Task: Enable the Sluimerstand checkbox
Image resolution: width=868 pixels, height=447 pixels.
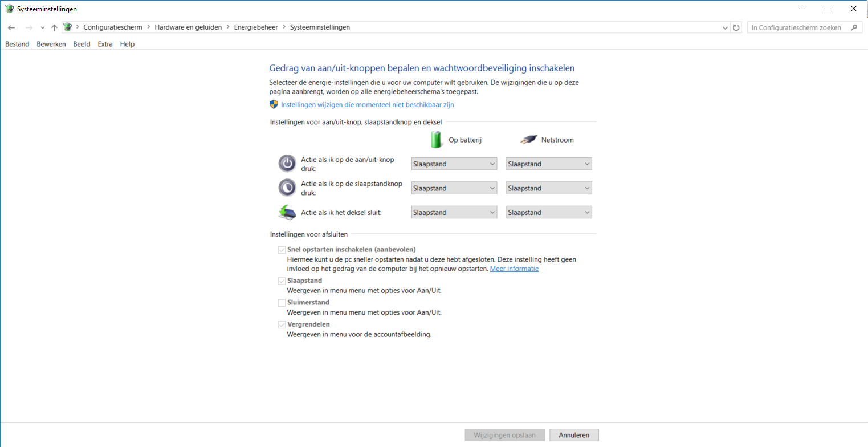Action: [282, 303]
